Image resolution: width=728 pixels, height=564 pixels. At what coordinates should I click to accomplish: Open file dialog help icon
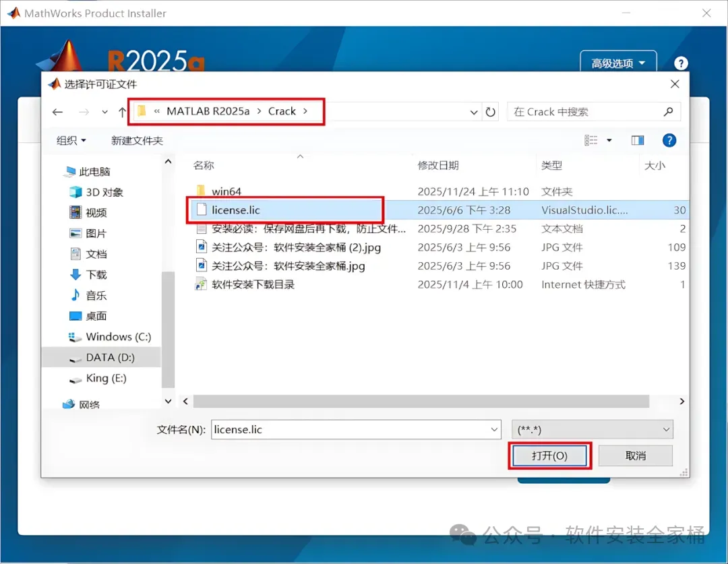pos(669,140)
